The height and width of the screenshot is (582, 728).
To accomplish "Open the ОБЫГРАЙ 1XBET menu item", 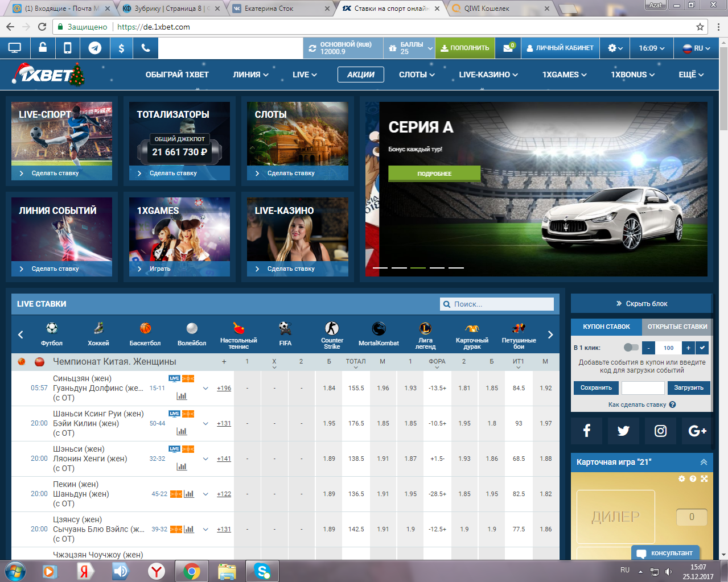I will point(177,75).
